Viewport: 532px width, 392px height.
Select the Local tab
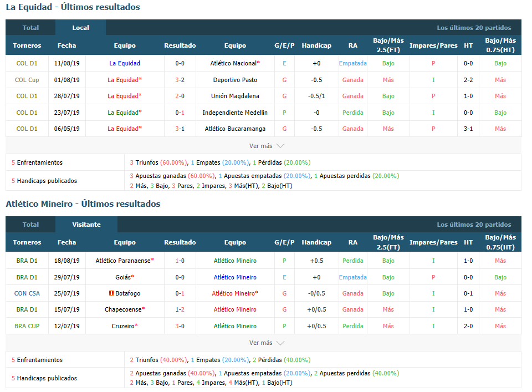tap(80, 28)
